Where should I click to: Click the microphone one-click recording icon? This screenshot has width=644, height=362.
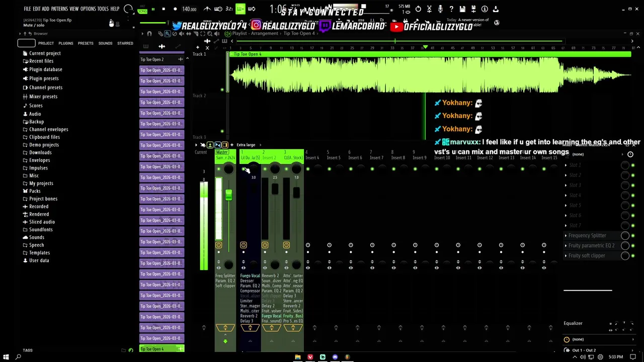click(440, 9)
